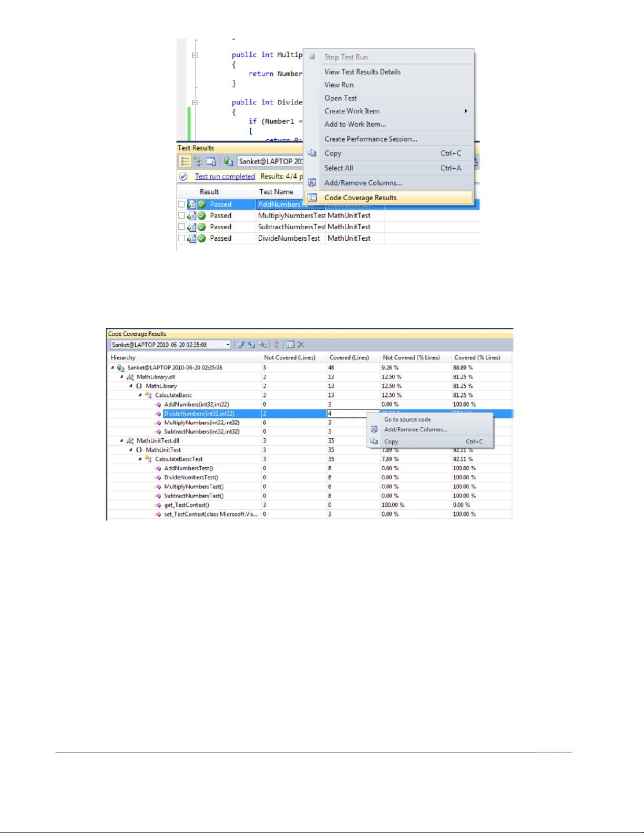Click the run test icon beside the Sanket@LAPTOP box
644x833 pixels.
click(x=228, y=161)
